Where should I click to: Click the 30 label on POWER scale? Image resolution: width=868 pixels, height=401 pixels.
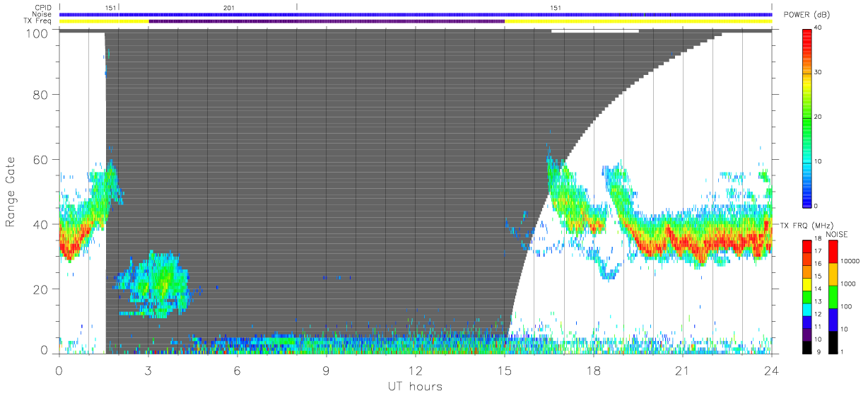point(818,72)
